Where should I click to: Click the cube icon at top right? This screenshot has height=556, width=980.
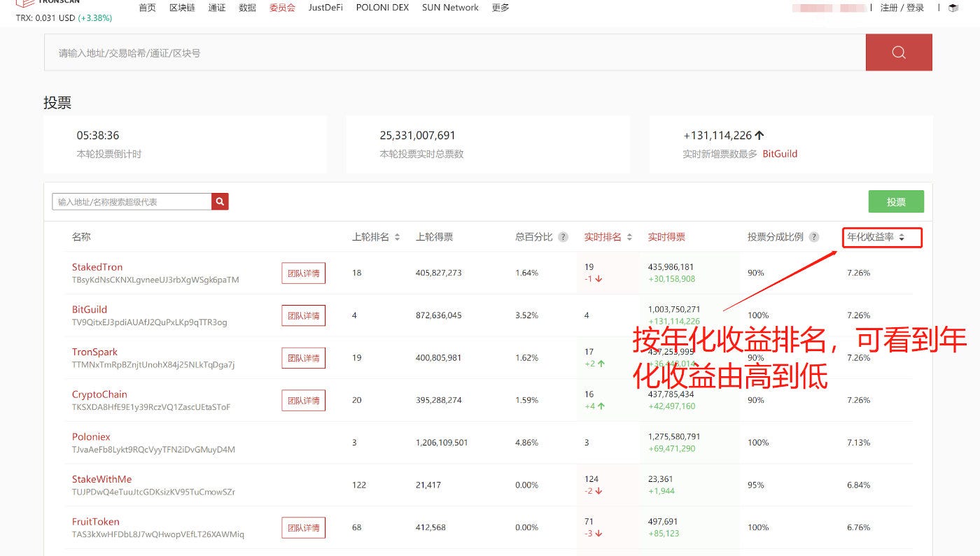pos(953,8)
